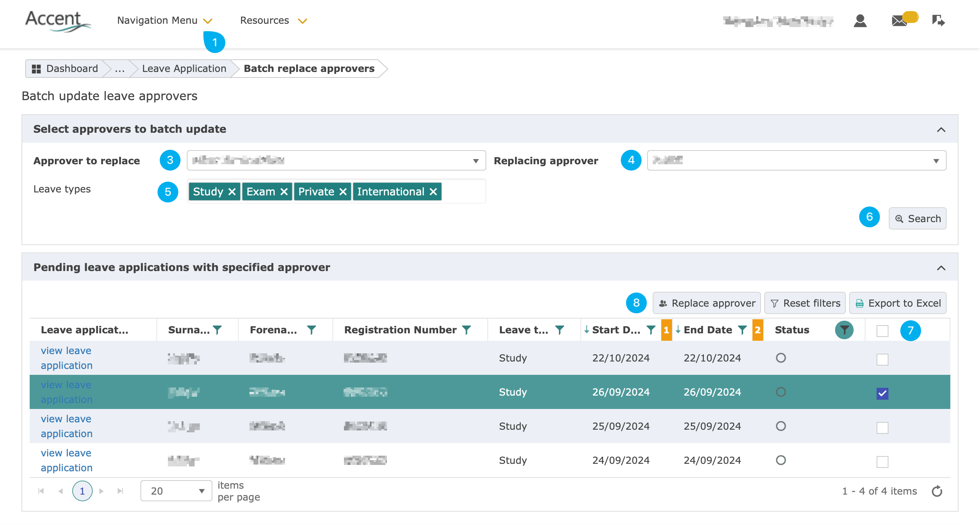Click the Accent logo
The image size is (980, 525).
click(x=57, y=21)
